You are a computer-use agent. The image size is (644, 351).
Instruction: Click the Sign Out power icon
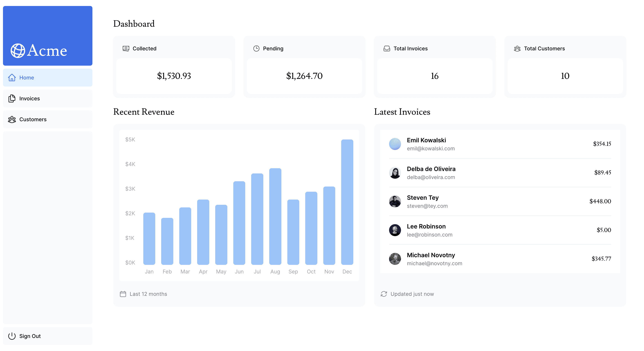point(12,336)
